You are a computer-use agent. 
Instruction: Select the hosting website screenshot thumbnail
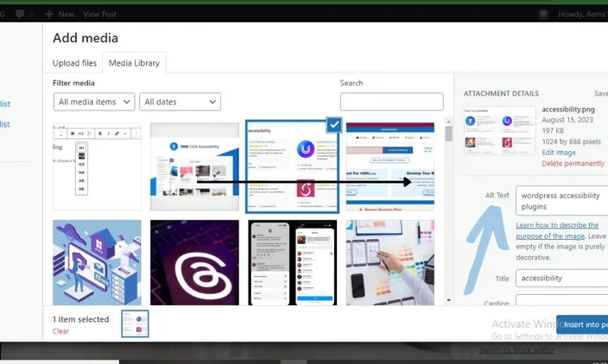tap(390, 166)
